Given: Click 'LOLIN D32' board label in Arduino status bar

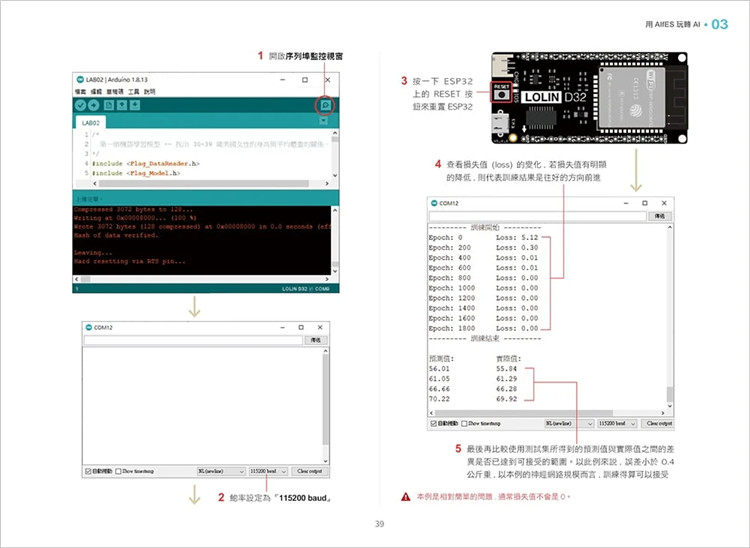Looking at the screenshot, I should (294, 289).
